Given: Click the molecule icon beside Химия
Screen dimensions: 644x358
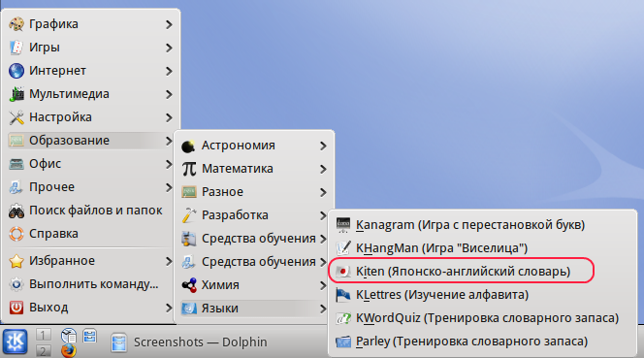Looking at the screenshot, I should click(x=189, y=285).
